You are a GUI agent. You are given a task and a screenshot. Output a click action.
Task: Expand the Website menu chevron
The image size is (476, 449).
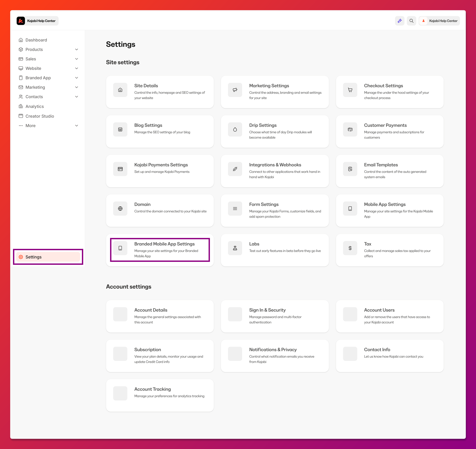[77, 68]
